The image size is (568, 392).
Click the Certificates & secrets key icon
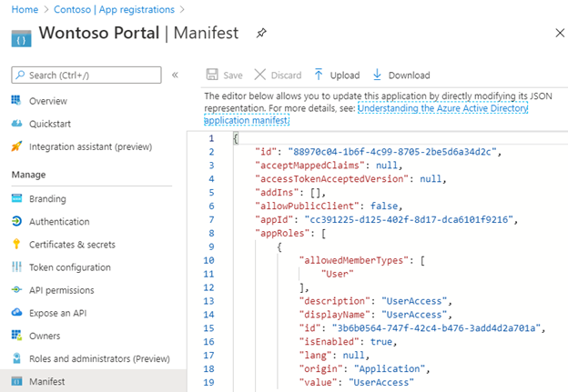(16, 244)
